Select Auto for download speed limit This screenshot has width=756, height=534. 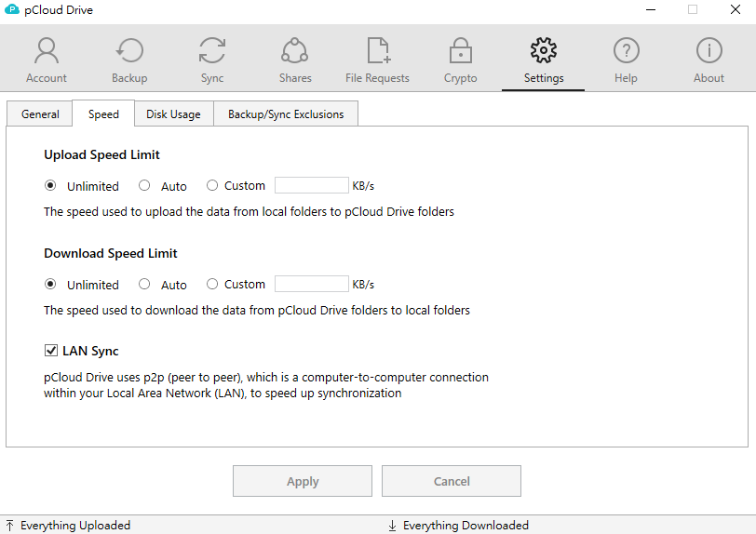144,284
